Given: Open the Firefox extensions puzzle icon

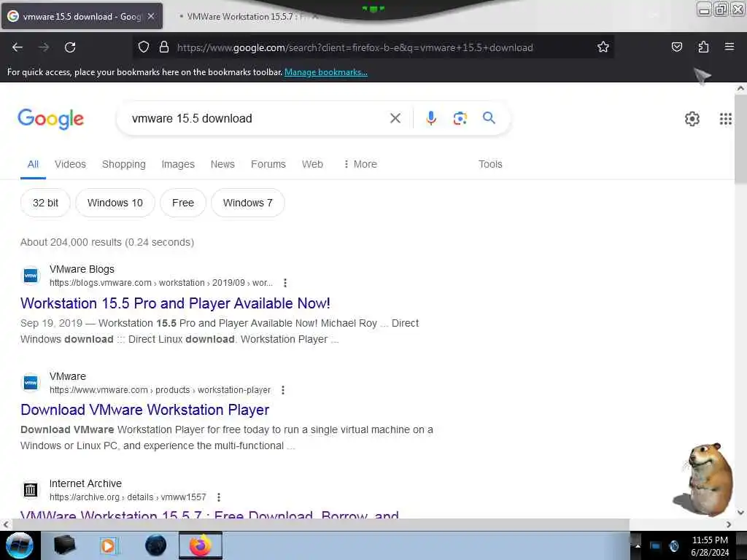Looking at the screenshot, I should pyautogui.click(x=703, y=47).
